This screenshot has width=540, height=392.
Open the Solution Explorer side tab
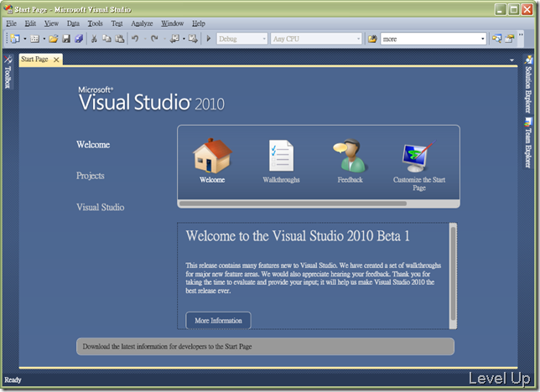click(527, 85)
